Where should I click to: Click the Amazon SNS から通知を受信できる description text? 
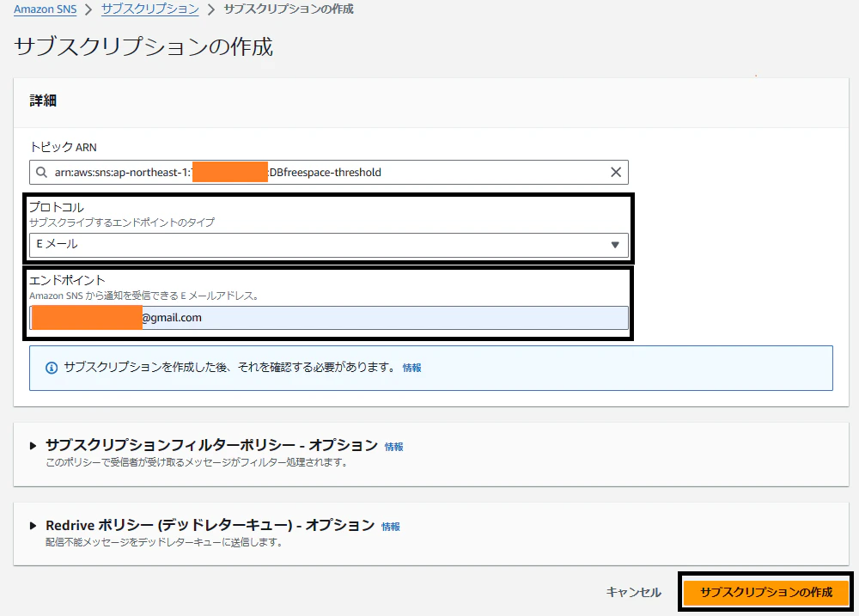tap(144, 296)
